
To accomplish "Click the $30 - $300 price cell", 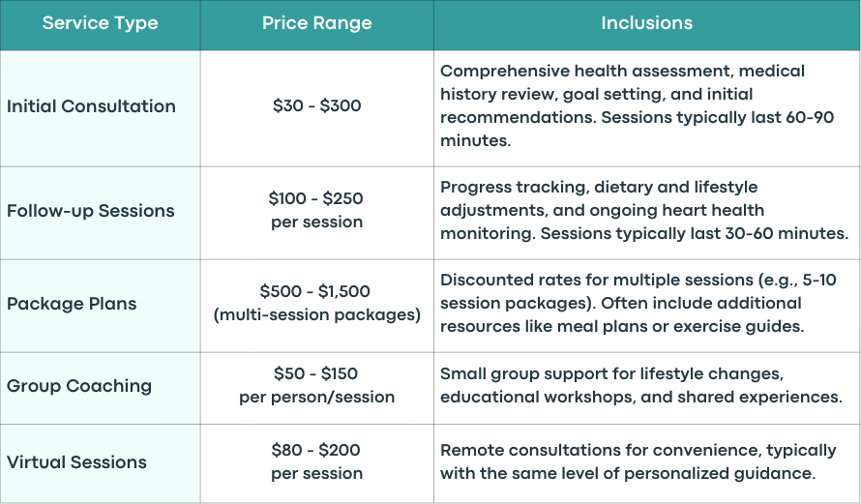I will pyautogui.click(x=317, y=105).
